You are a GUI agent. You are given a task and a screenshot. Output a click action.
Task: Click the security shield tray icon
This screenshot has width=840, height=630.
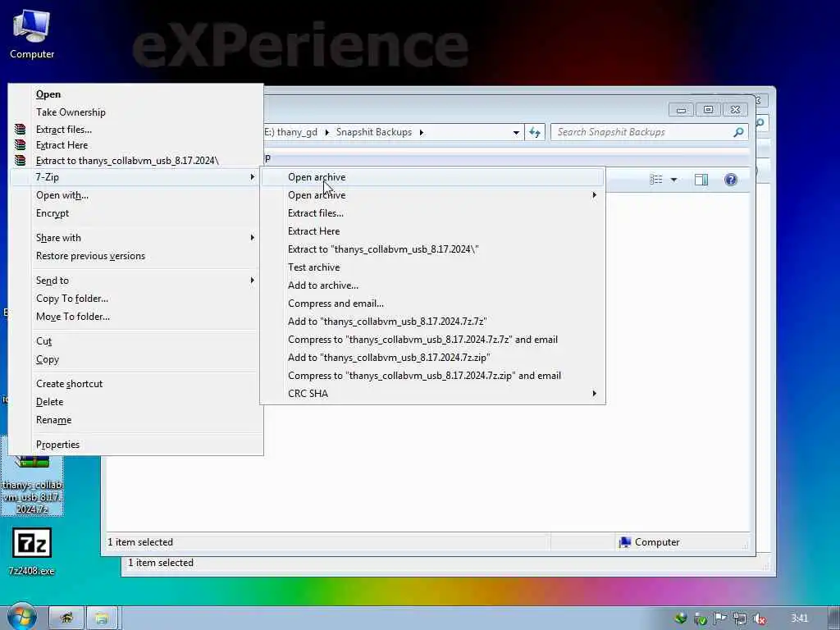tap(701, 619)
